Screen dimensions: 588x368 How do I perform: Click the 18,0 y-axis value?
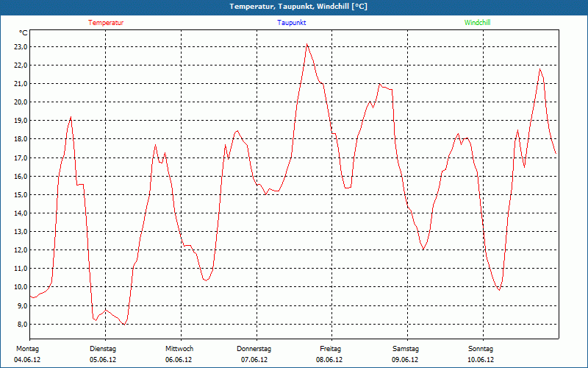point(21,139)
